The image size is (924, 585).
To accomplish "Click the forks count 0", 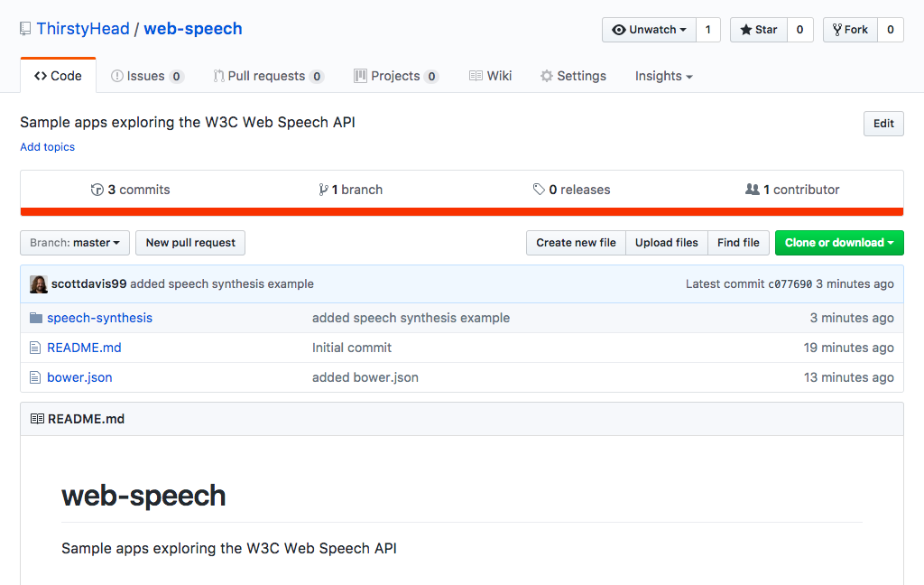I will point(891,30).
